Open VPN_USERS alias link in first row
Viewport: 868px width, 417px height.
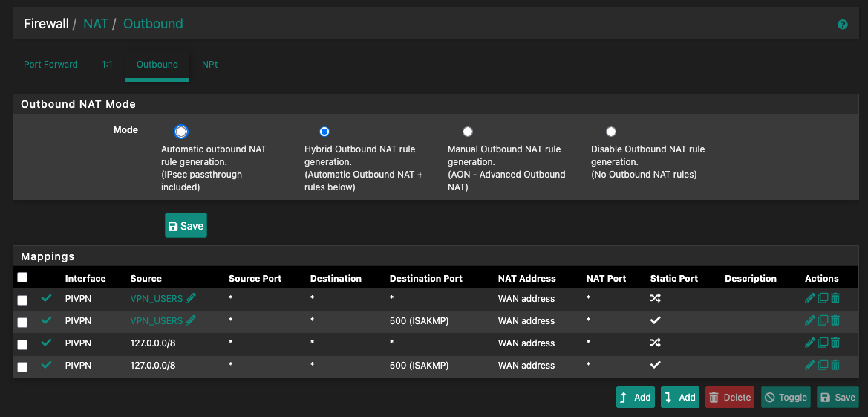point(156,298)
